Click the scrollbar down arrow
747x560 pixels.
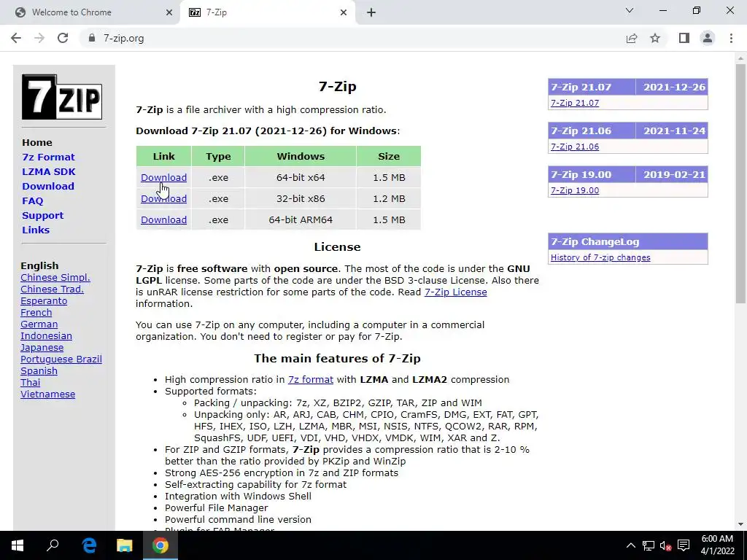(740, 524)
